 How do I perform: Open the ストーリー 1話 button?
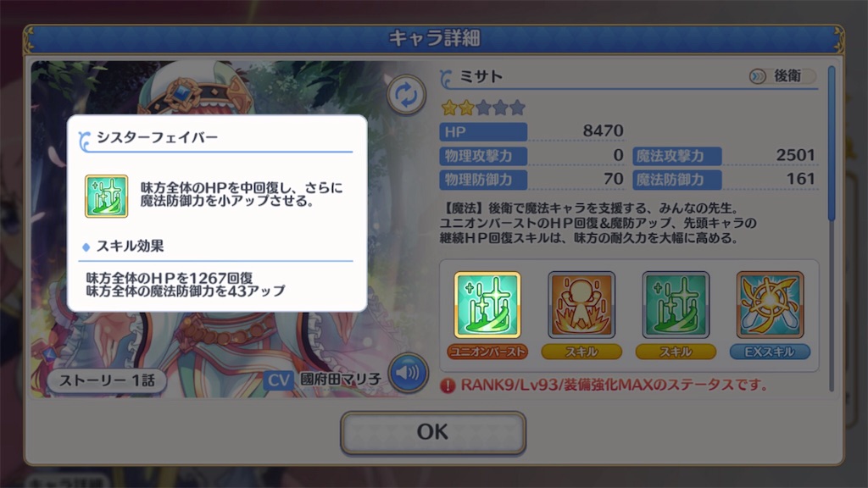click(x=107, y=380)
